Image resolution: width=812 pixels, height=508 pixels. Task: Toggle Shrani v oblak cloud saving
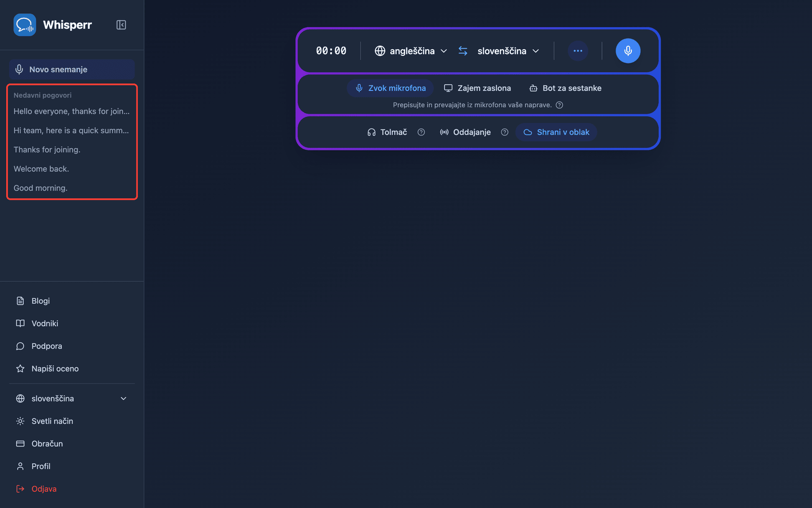click(x=556, y=132)
